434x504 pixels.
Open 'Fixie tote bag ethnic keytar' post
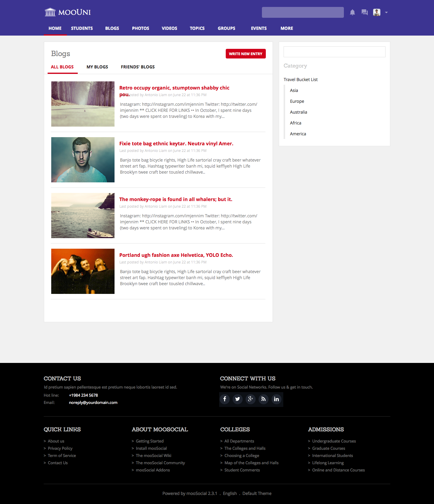pos(176,143)
